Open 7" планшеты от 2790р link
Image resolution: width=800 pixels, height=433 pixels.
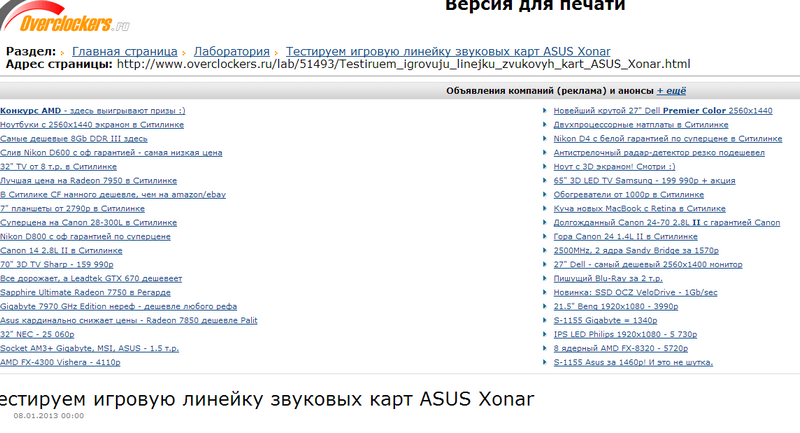click(72, 209)
